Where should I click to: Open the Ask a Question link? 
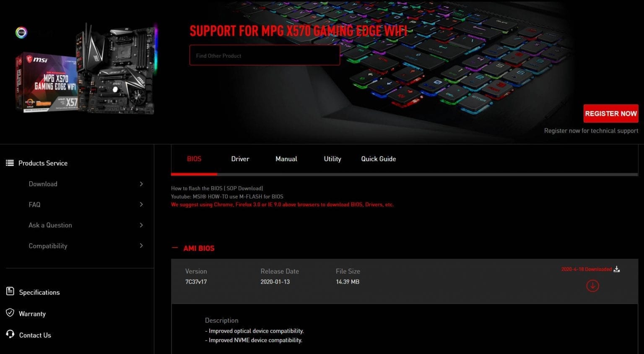[50, 225]
